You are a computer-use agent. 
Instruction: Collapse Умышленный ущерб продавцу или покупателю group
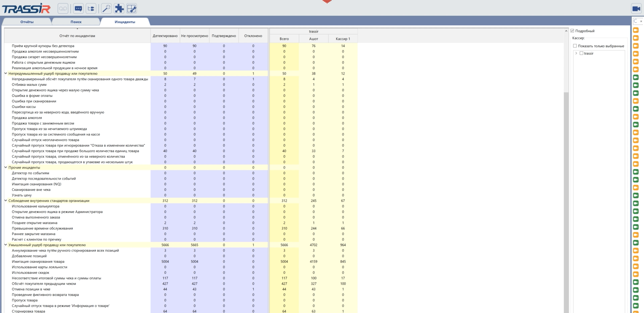6,245
